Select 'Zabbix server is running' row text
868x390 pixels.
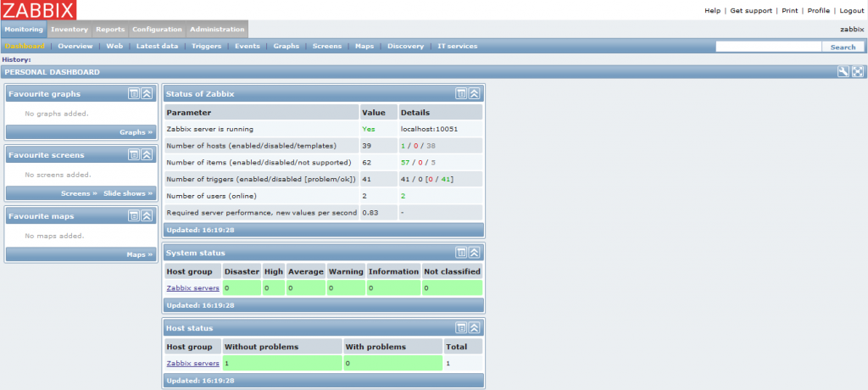(210, 129)
